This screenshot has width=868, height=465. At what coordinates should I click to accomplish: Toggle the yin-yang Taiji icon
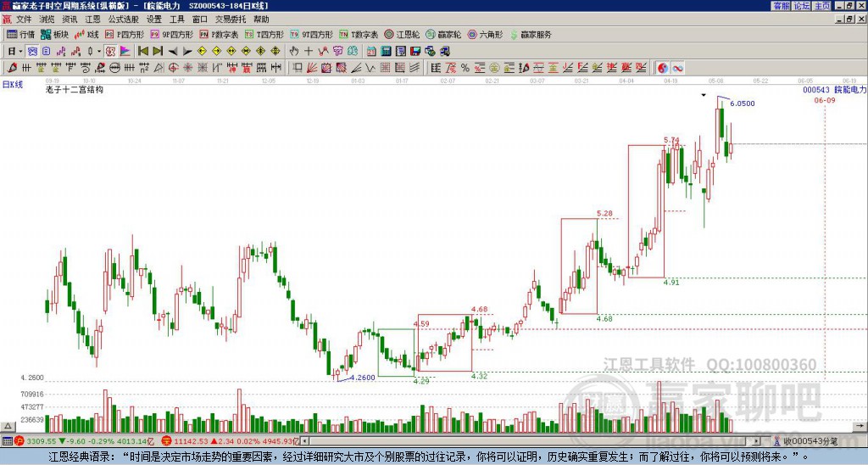[x=663, y=68]
